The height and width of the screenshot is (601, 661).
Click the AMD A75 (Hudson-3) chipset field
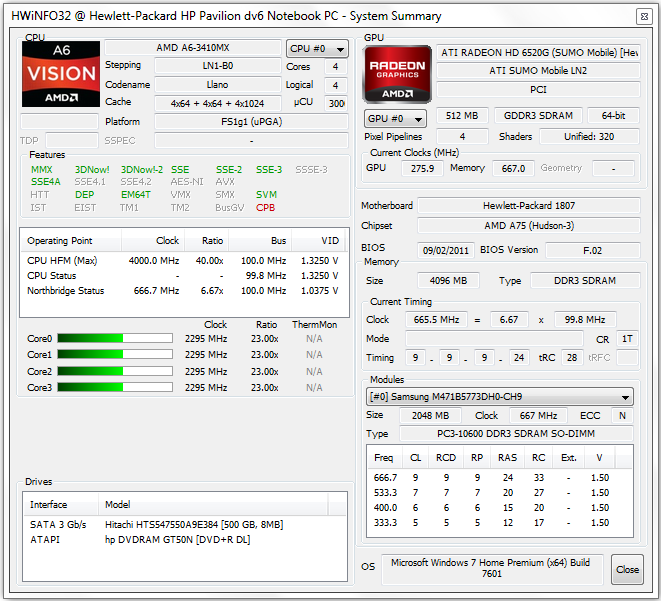[x=529, y=226]
